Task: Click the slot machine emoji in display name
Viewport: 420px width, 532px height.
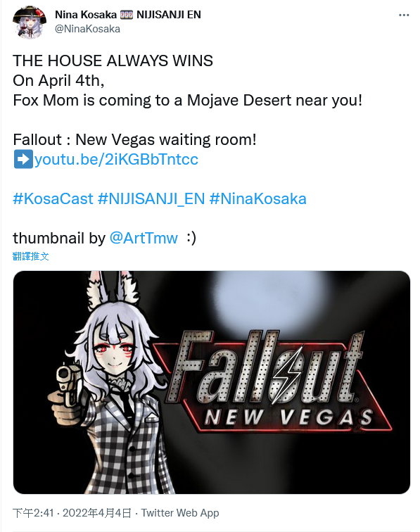Action: pos(127,15)
